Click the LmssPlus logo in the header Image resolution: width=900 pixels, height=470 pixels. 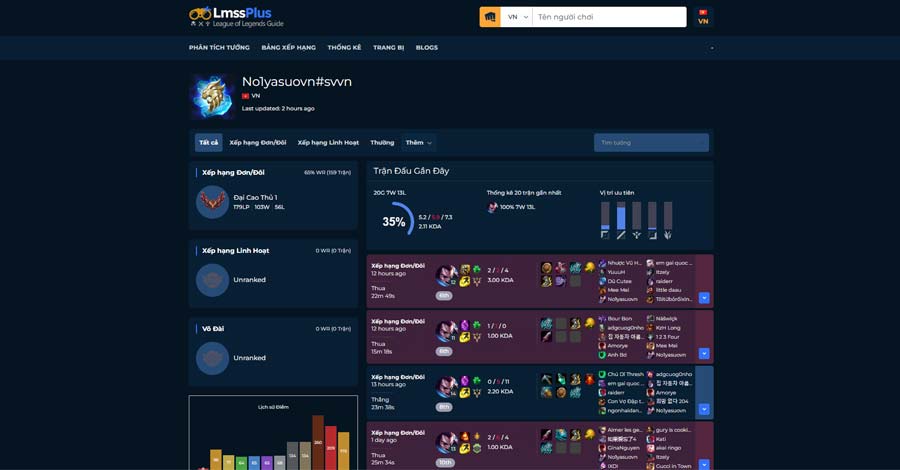click(236, 17)
